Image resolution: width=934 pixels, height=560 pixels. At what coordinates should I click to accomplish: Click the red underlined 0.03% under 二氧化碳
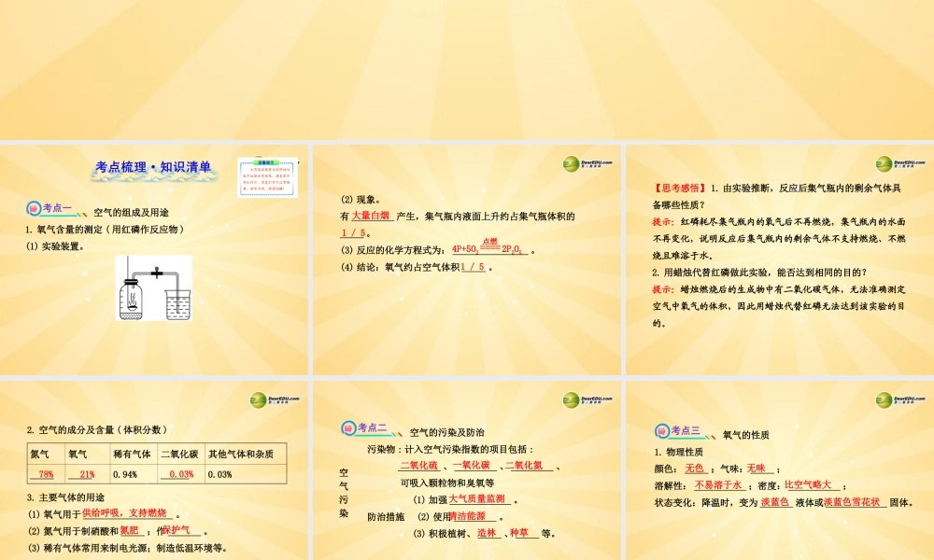coord(181,474)
